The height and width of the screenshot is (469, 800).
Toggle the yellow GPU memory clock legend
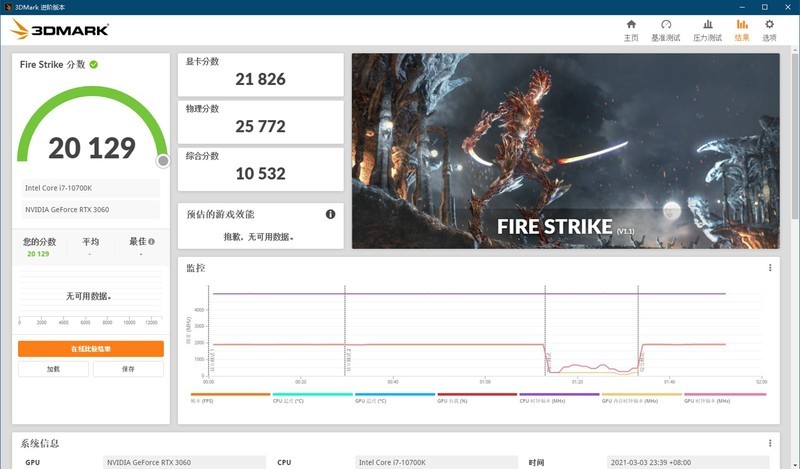coord(641,398)
